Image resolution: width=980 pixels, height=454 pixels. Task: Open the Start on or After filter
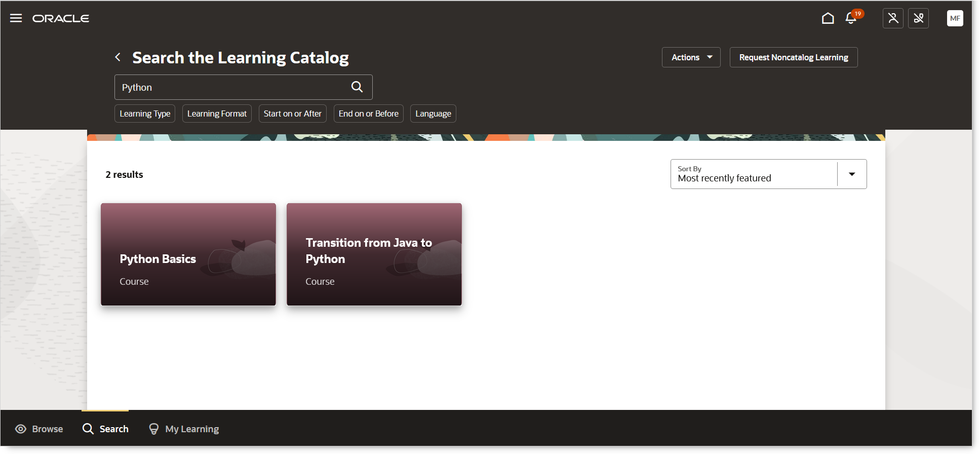point(292,113)
